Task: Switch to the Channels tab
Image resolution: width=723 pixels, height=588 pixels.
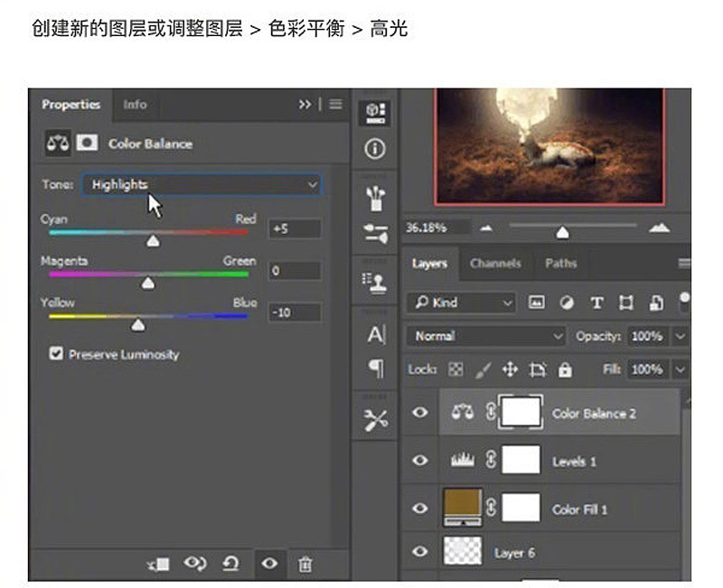Action: click(495, 264)
